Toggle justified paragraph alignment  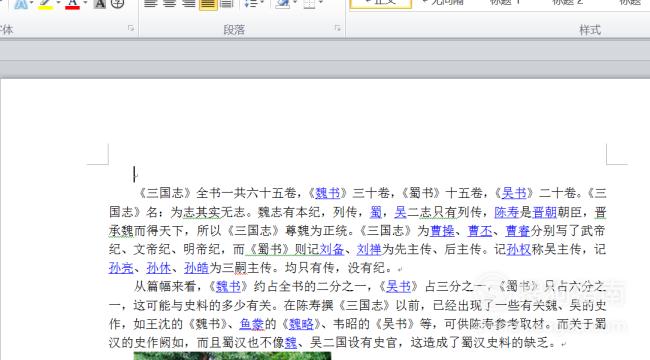click(x=208, y=4)
